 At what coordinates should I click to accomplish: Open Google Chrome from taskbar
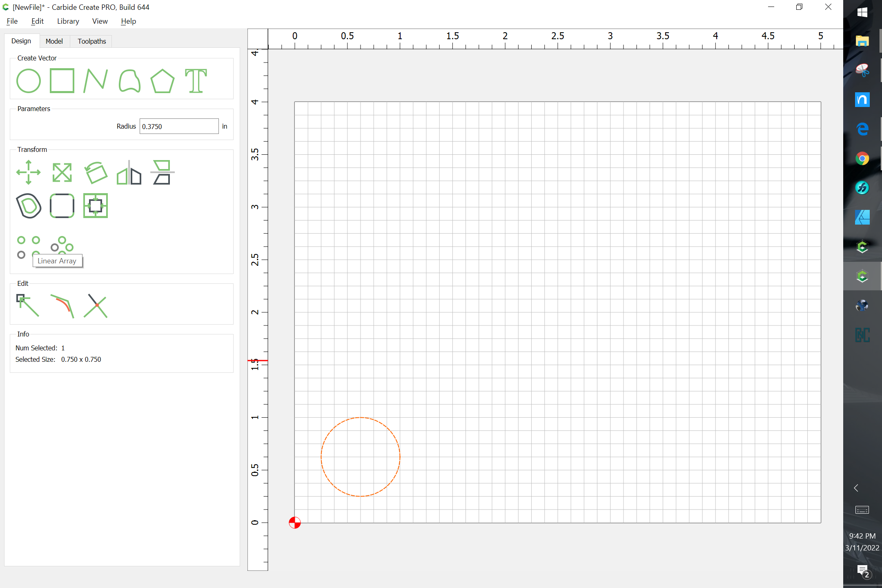tap(862, 158)
